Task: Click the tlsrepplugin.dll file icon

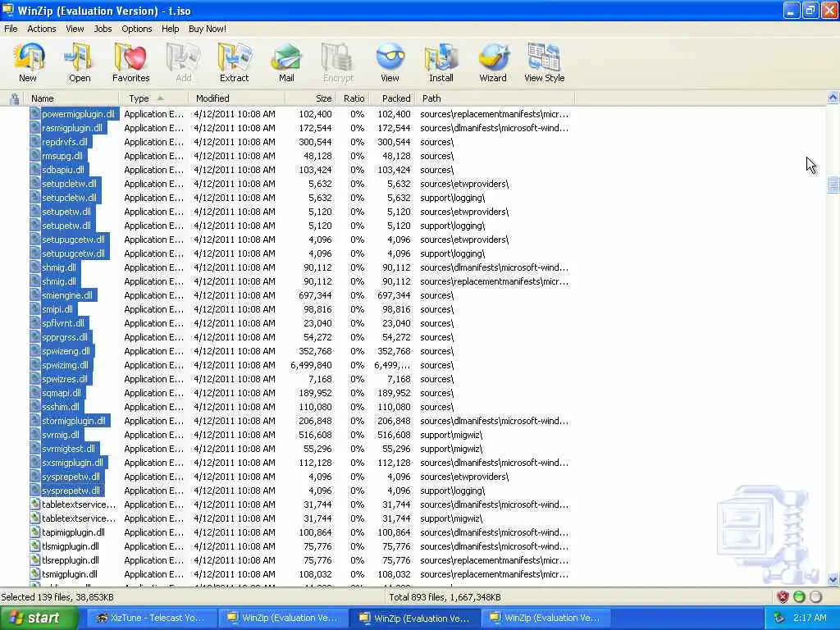Action: (34, 559)
